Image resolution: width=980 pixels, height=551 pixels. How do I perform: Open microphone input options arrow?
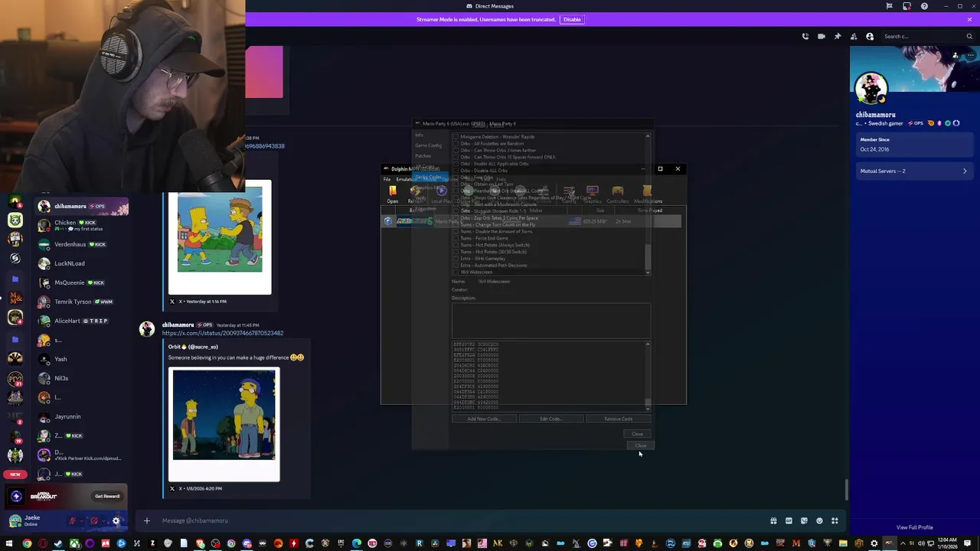tap(81, 521)
